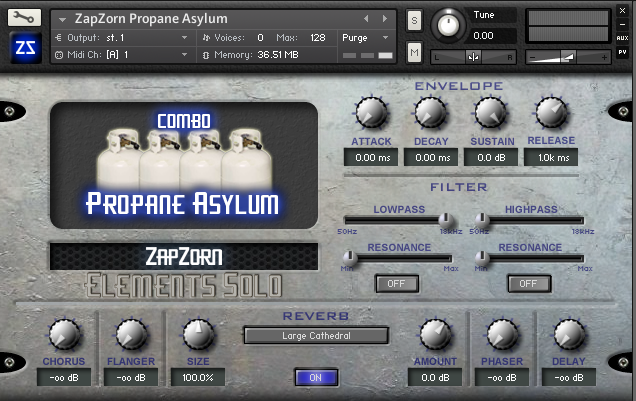Viewport: 636px width, 401px height.
Task: Click the reverb Amount knob
Action: coord(435,335)
